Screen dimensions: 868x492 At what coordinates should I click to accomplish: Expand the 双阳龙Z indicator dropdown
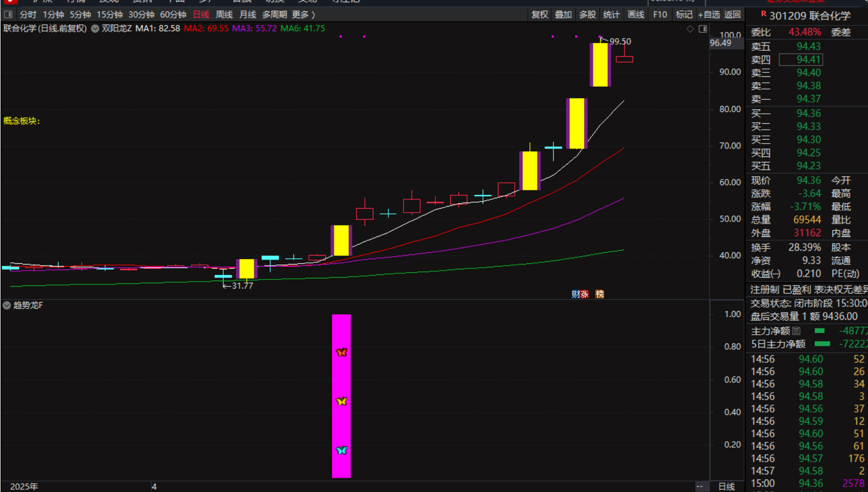(95, 29)
